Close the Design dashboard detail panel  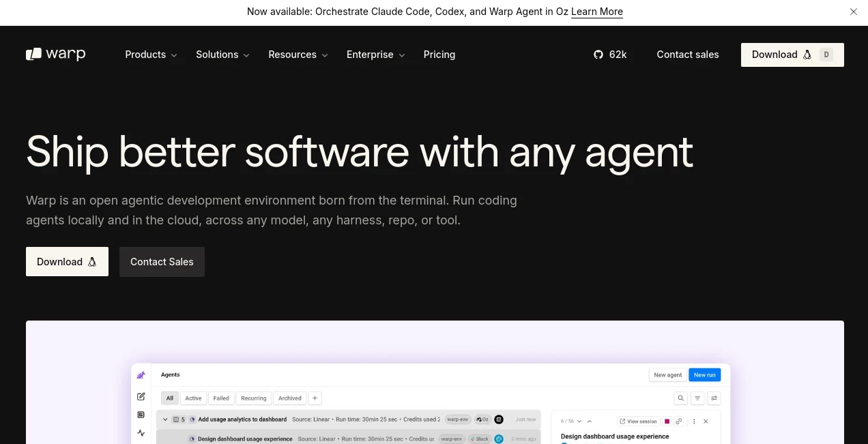point(706,421)
